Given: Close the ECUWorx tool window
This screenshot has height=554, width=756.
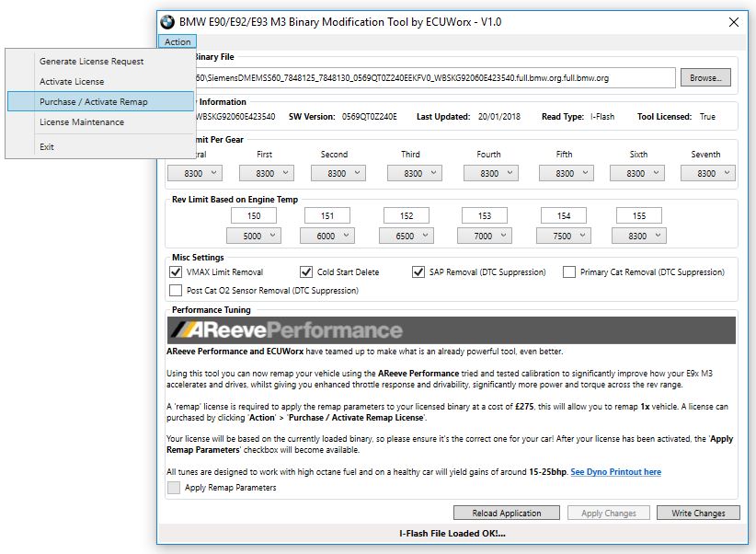Looking at the screenshot, I should 733,22.
